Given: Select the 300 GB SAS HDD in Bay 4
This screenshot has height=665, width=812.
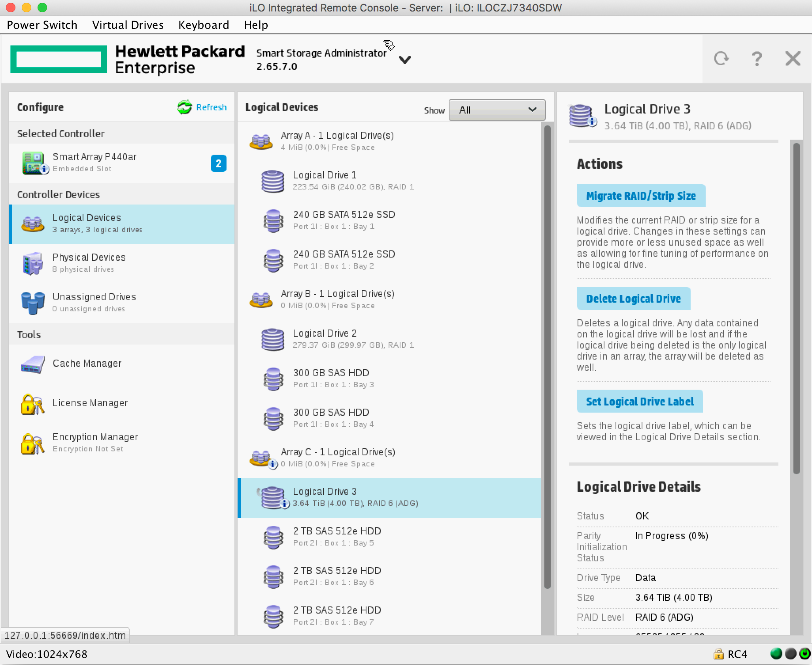Looking at the screenshot, I should point(389,418).
